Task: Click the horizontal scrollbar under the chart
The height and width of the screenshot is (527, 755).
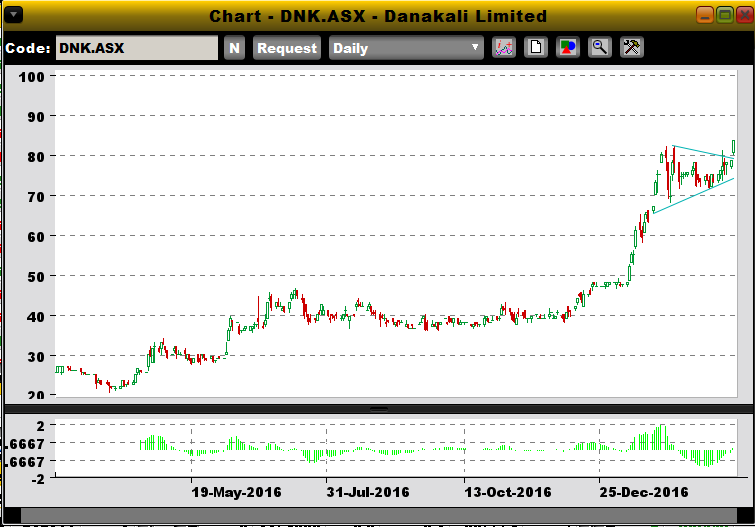Action: click(x=378, y=515)
